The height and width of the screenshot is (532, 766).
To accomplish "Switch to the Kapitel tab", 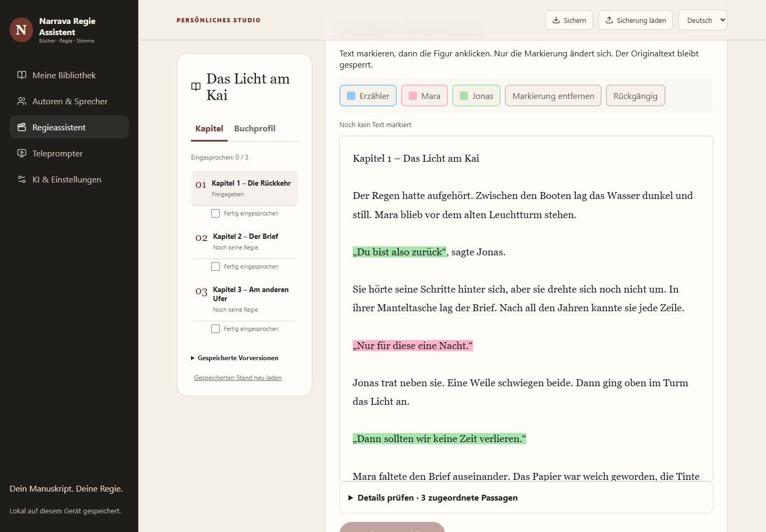I will (209, 129).
